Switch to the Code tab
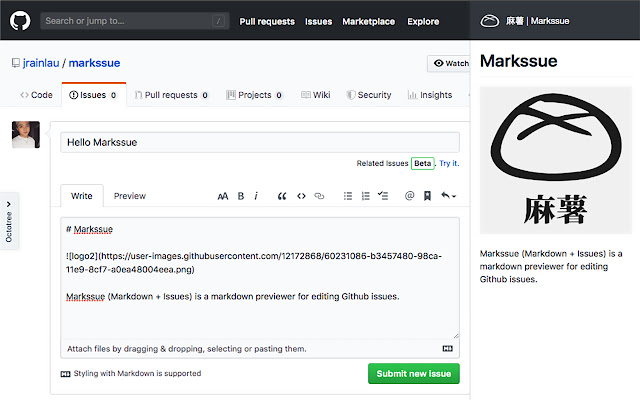The width and height of the screenshot is (640, 400). click(36, 95)
